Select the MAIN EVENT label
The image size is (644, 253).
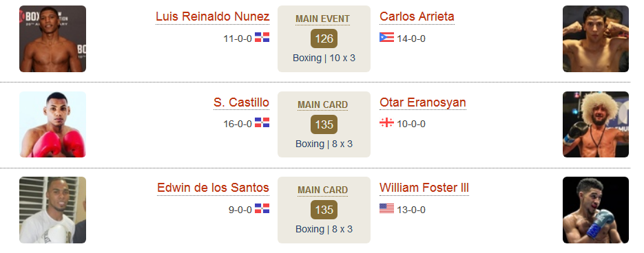point(322,19)
